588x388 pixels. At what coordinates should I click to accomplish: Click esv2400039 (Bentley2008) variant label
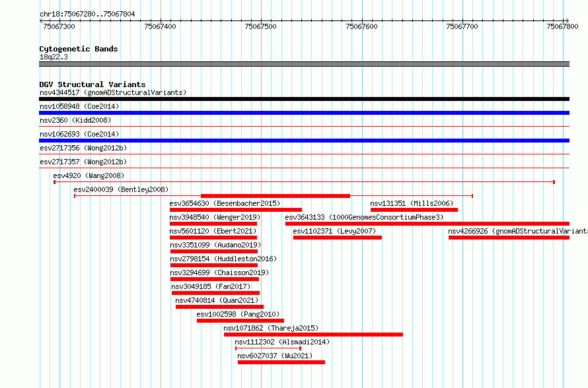(x=121, y=189)
